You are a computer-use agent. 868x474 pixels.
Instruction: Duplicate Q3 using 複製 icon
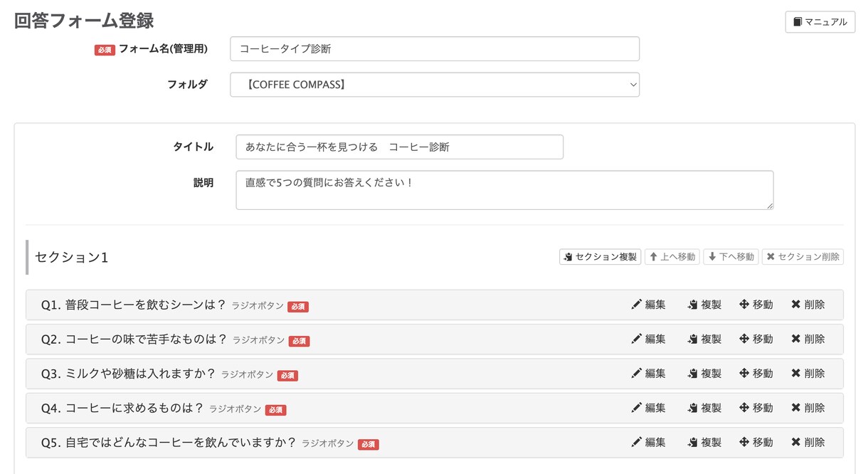click(704, 373)
